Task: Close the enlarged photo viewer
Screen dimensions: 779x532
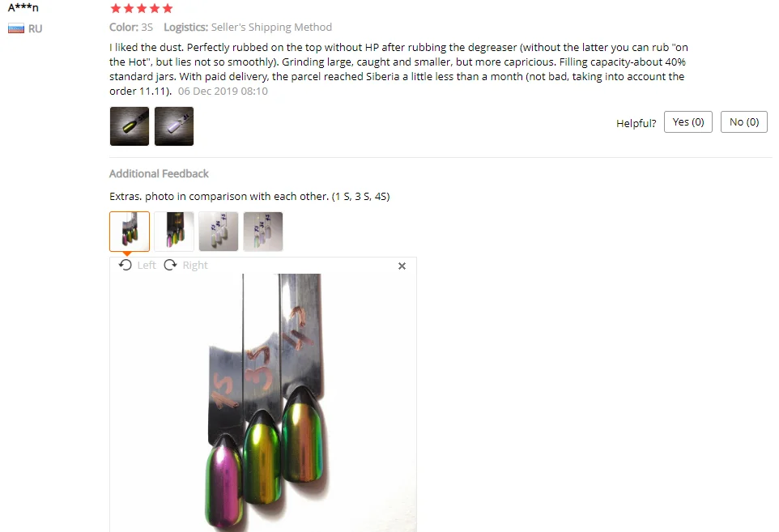Action: (402, 266)
